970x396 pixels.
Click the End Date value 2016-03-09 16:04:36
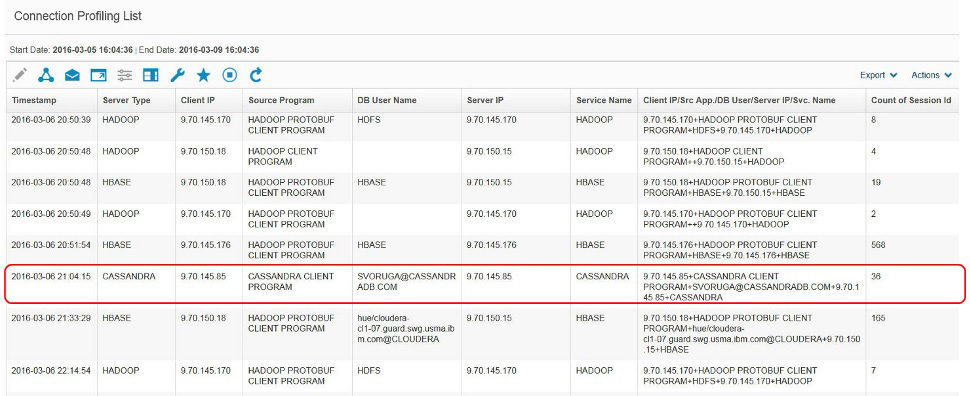(219, 50)
